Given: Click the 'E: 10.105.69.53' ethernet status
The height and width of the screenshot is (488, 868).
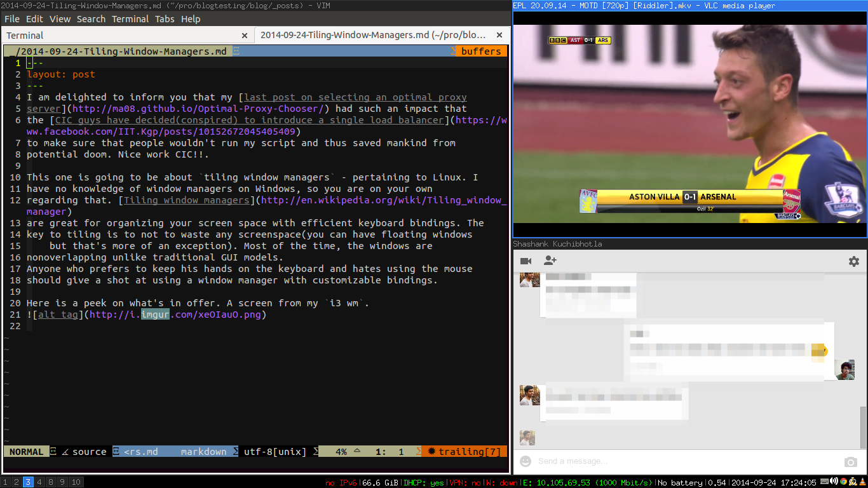Looking at the screenshot, I should pos(588,483).
